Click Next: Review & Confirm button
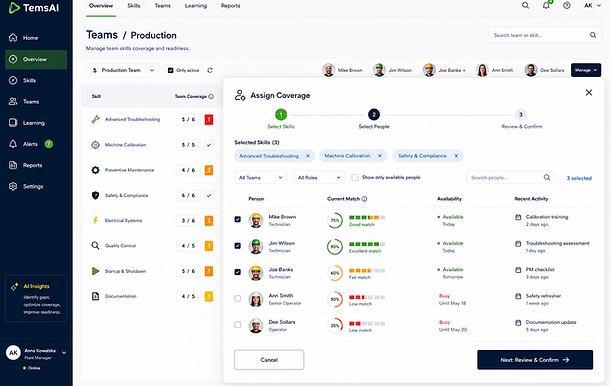 click(535, 360)
